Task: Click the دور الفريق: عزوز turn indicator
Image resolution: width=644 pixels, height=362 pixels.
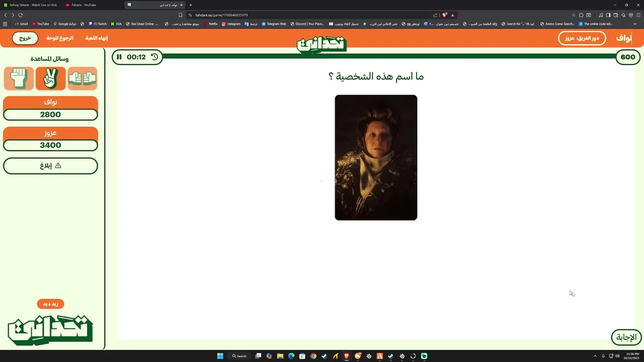Action: 582,38
